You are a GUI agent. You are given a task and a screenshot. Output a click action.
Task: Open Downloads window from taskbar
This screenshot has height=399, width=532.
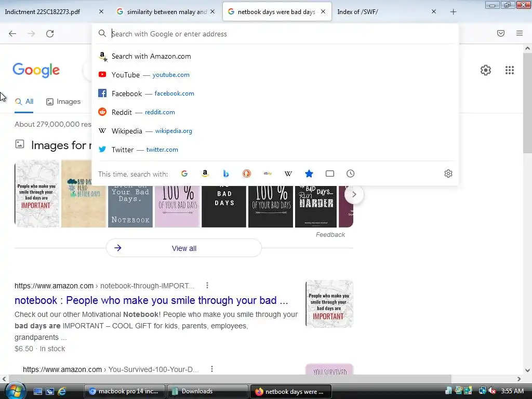point(207,391)
